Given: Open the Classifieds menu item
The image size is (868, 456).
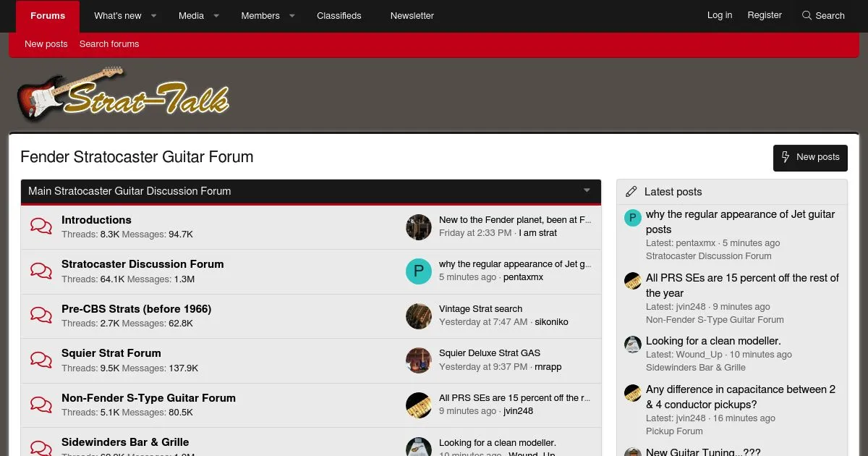Looking at the screenshot, I should click(x=339, y=16).
